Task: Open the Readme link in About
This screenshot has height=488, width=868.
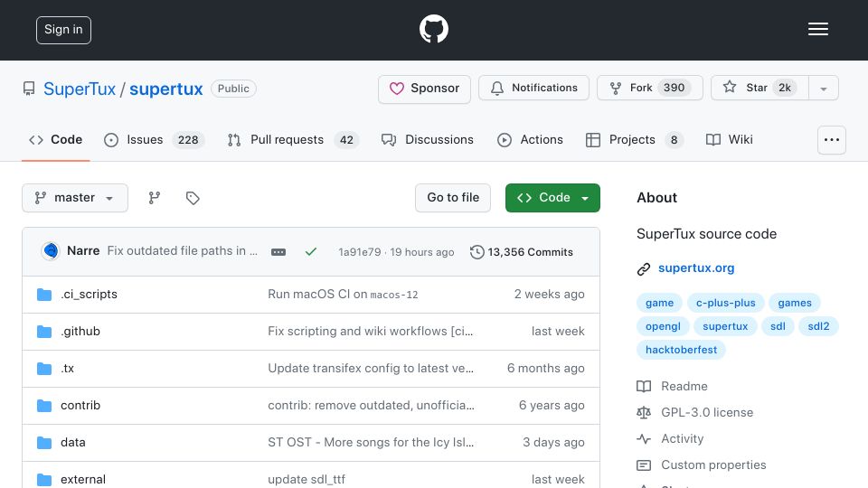Action: [684, 386]
